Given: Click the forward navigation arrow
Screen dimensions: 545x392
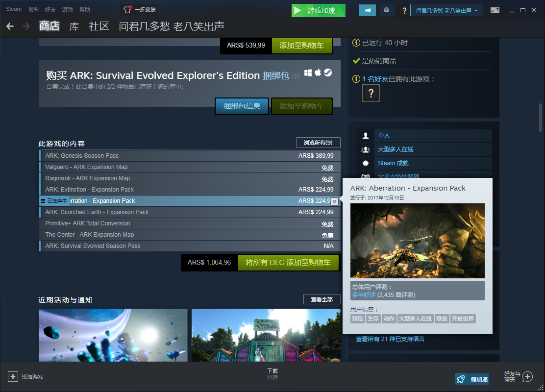Looking at the screenshot, I should (26, 26).
